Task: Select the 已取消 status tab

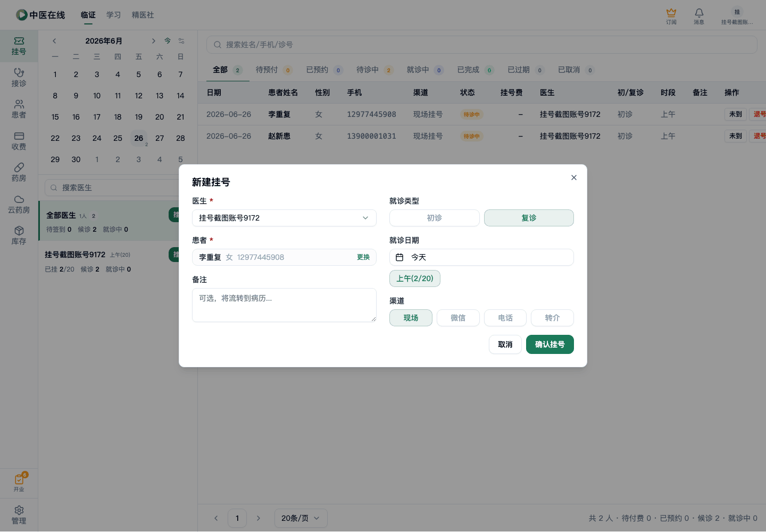Action: (x=576, y=70)
